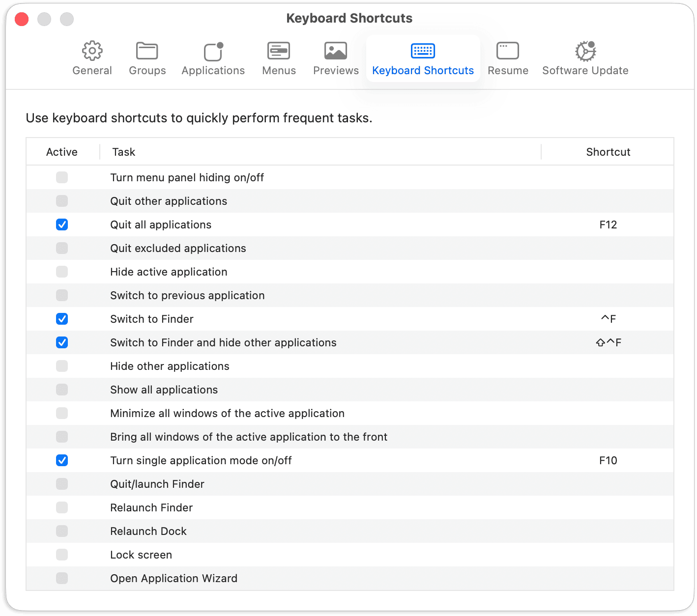
Task: Check the Lock screen task
Action: click(x=62, y=555)
